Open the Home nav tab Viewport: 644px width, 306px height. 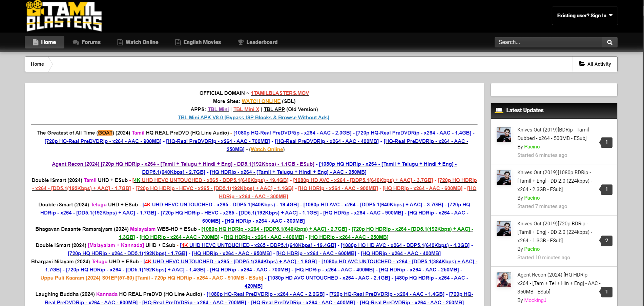pos(44,42)
